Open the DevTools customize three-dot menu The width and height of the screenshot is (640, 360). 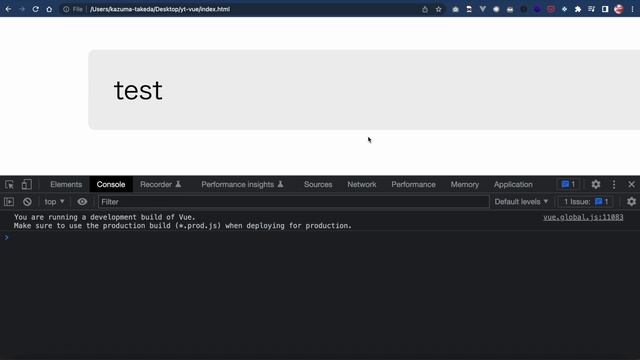614,184
